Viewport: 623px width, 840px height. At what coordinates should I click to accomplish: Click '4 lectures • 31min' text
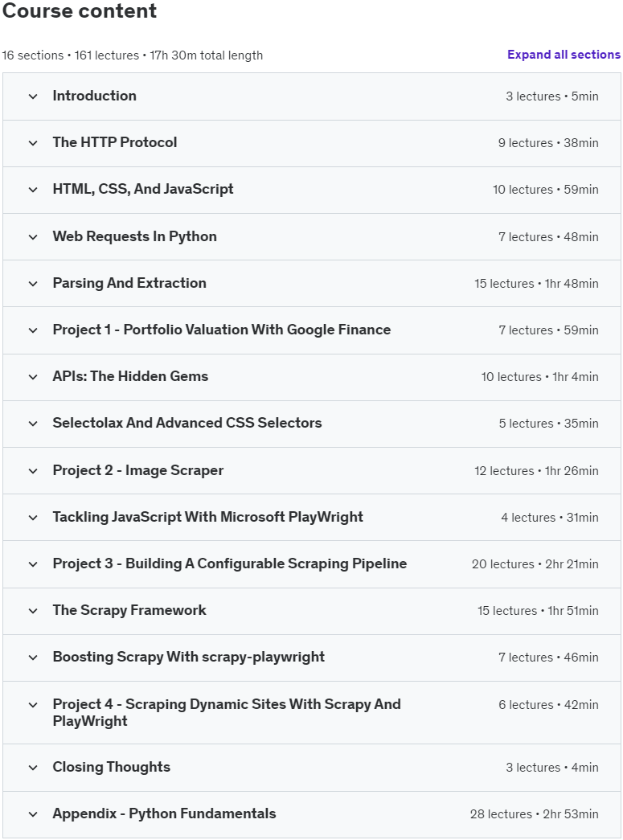click(550, 518)
